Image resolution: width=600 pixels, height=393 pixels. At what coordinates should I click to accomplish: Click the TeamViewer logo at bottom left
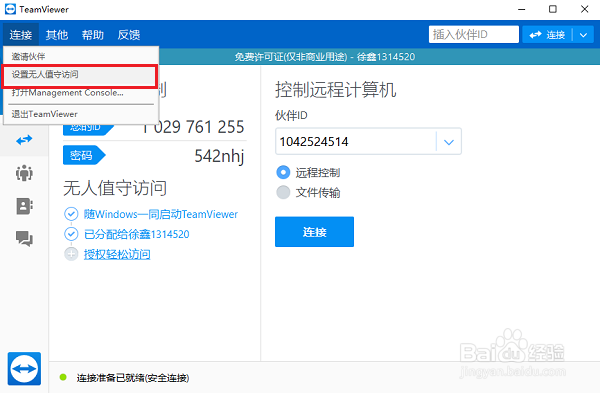point(24,369)
